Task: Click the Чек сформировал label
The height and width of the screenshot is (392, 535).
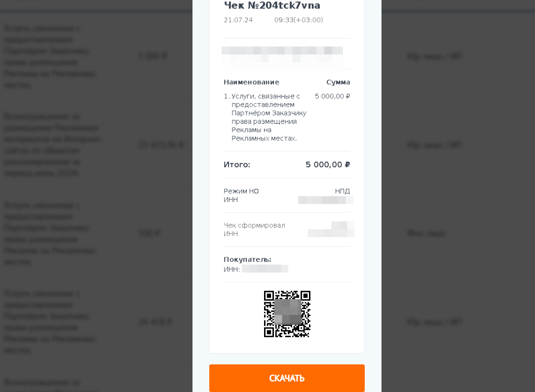Action: click(254, 225)
